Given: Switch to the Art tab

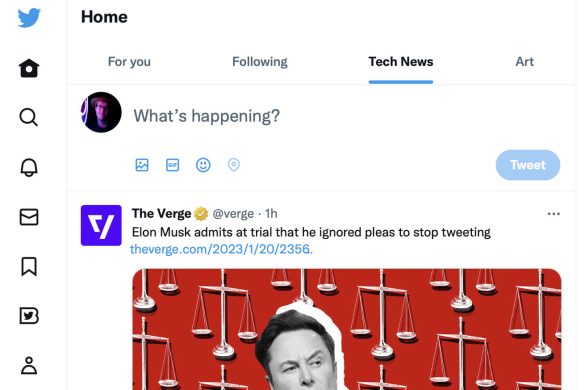Looking at the screenshot, I should (x=525, y=62).
